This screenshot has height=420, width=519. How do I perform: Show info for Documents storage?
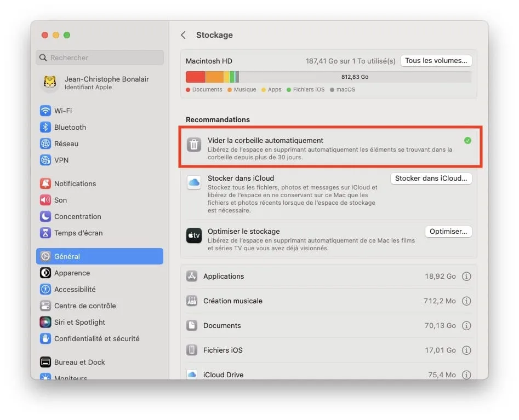466,326
